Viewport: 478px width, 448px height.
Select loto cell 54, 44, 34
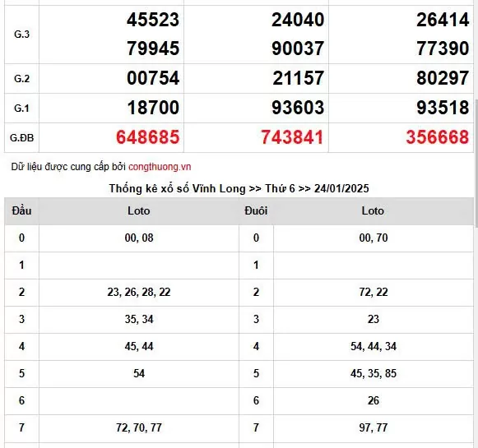374,347
